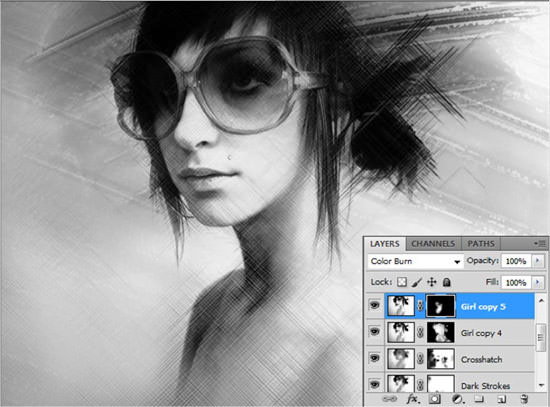Viewport: 550px width, 407px height.
Task: Unlink the mask on Dark Strokes layer
Action: 420,385
